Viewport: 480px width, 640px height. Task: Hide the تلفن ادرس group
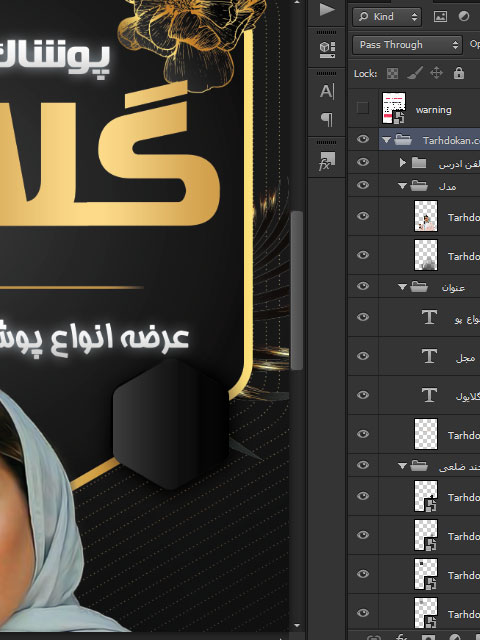(x=362, y=162)
